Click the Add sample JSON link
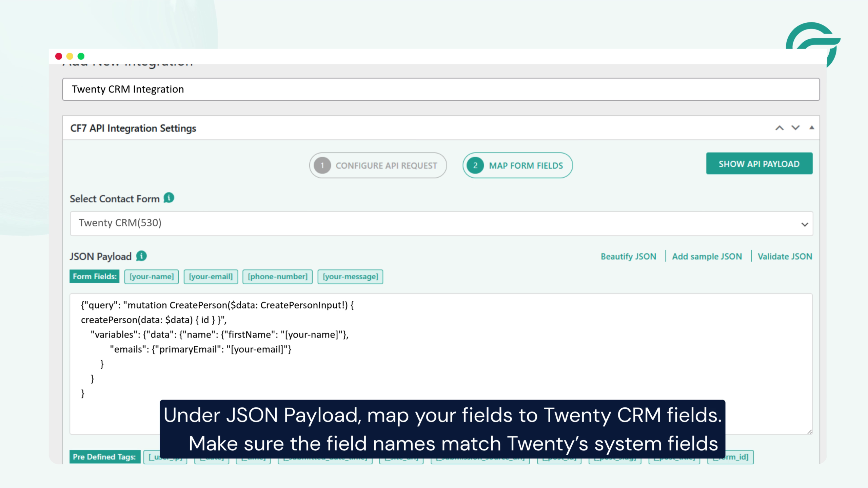This screenshot has width=868, height=488. click(x=707, y=257)
